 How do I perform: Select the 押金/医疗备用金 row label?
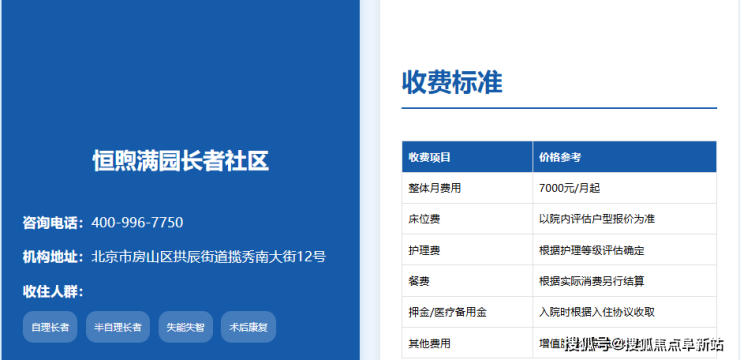point(447,313)
